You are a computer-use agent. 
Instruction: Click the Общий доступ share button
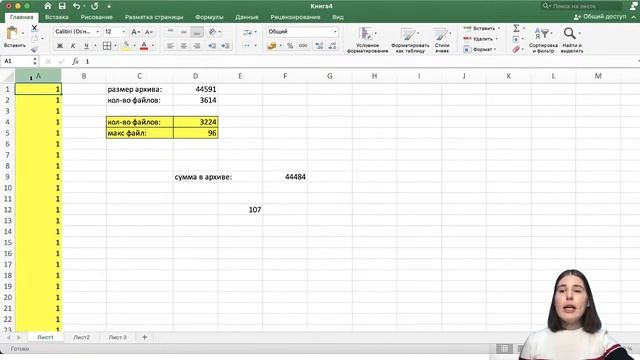(x=600, y=17)
